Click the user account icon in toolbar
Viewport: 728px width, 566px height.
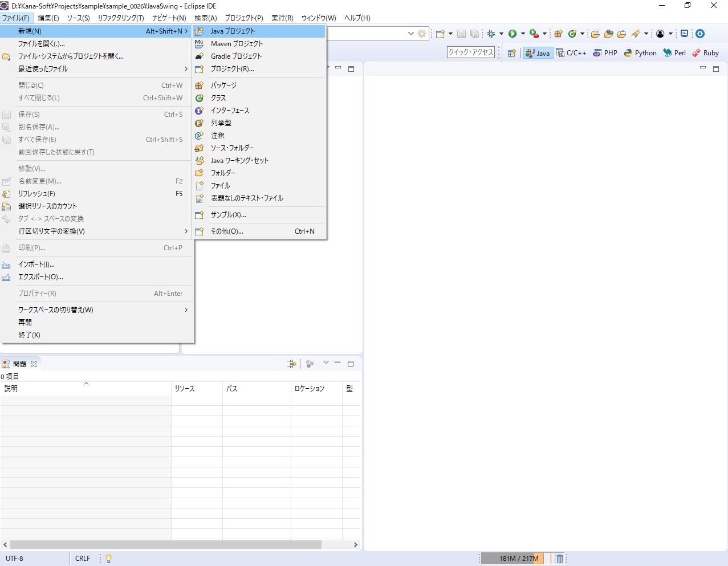(660, 34)
